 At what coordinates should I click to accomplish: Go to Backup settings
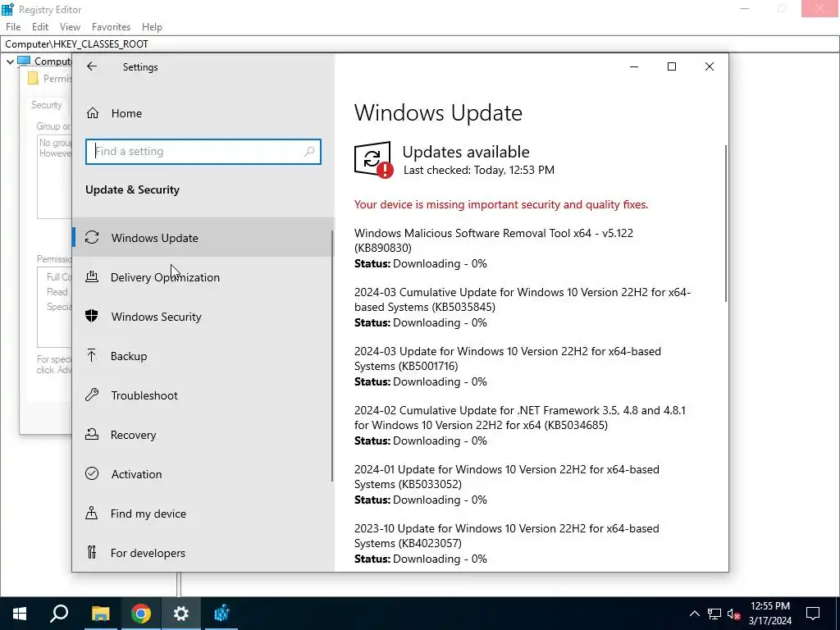pyautogui.click(x=203, y=356)
